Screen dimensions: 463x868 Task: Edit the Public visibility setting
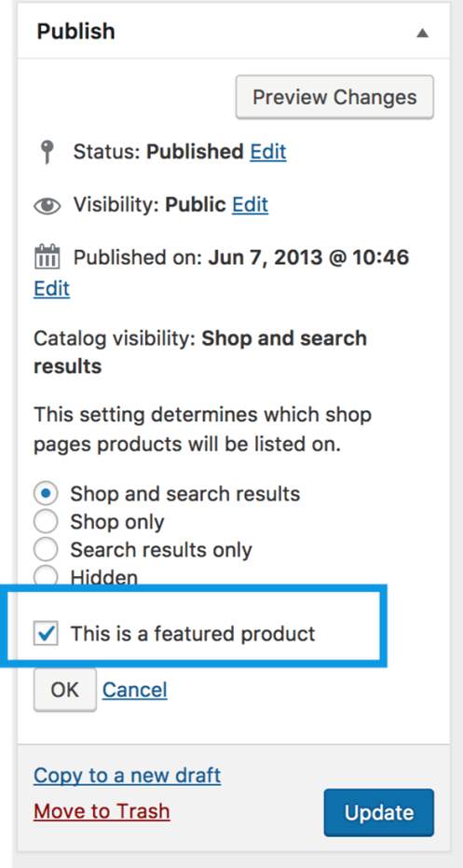[x=250, y=205]
